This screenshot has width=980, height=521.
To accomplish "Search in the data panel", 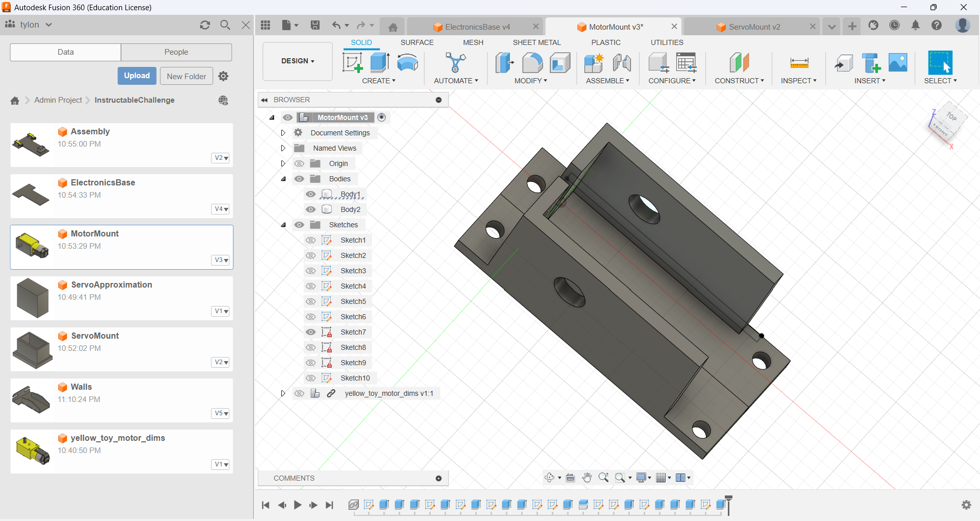I will tap(225, 25).
